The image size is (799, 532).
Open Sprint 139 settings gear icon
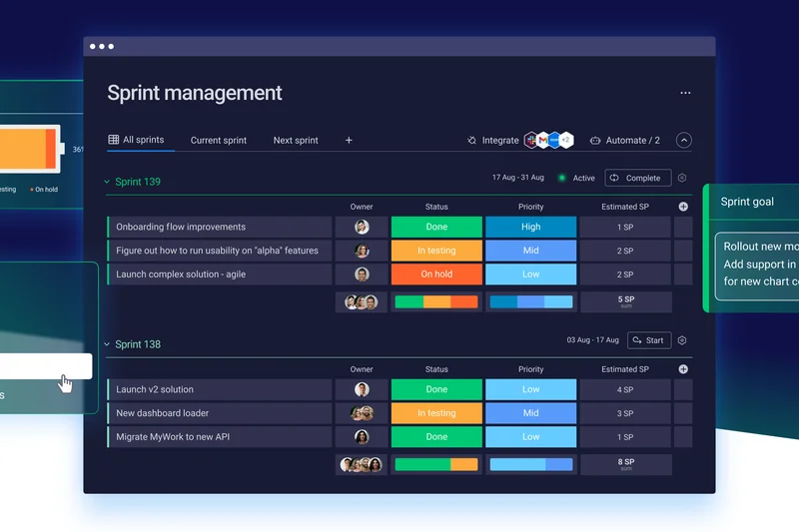click(x=682, y=178)
